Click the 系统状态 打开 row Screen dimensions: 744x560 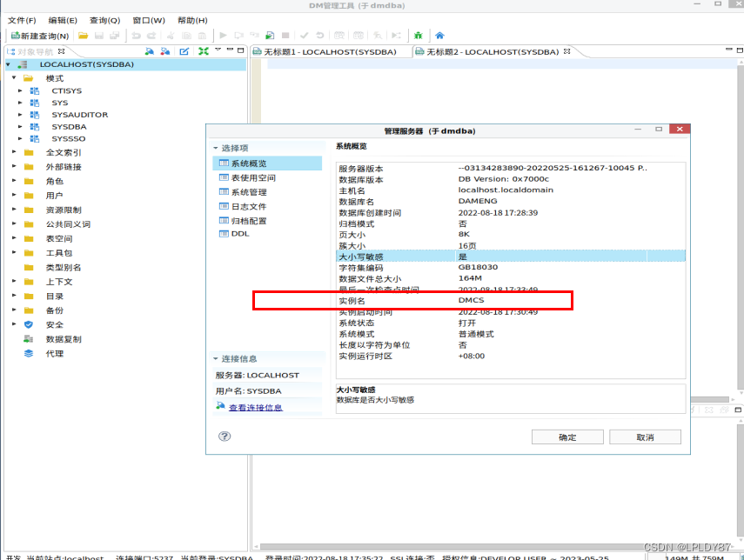(x=511, y=323)
